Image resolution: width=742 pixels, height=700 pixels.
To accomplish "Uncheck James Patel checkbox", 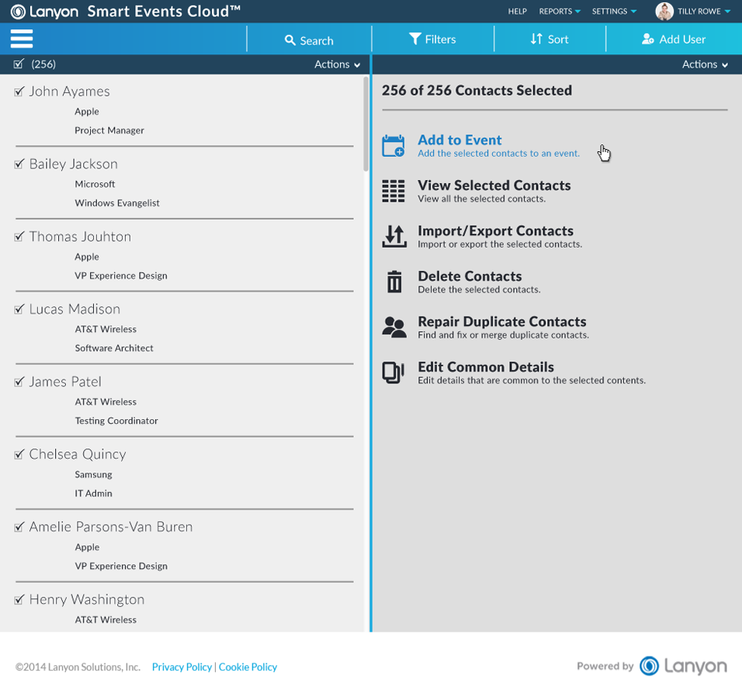I will pos(19,382).
